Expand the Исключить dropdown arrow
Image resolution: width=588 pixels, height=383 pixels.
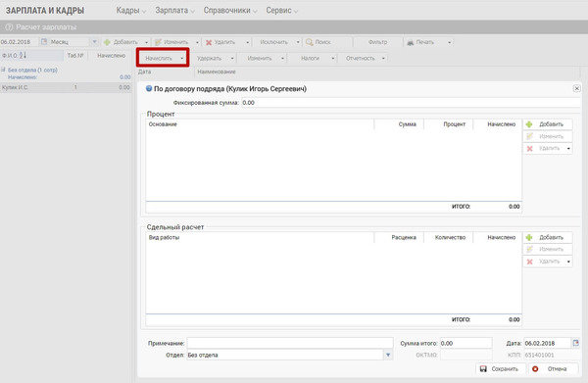(298, 42)
